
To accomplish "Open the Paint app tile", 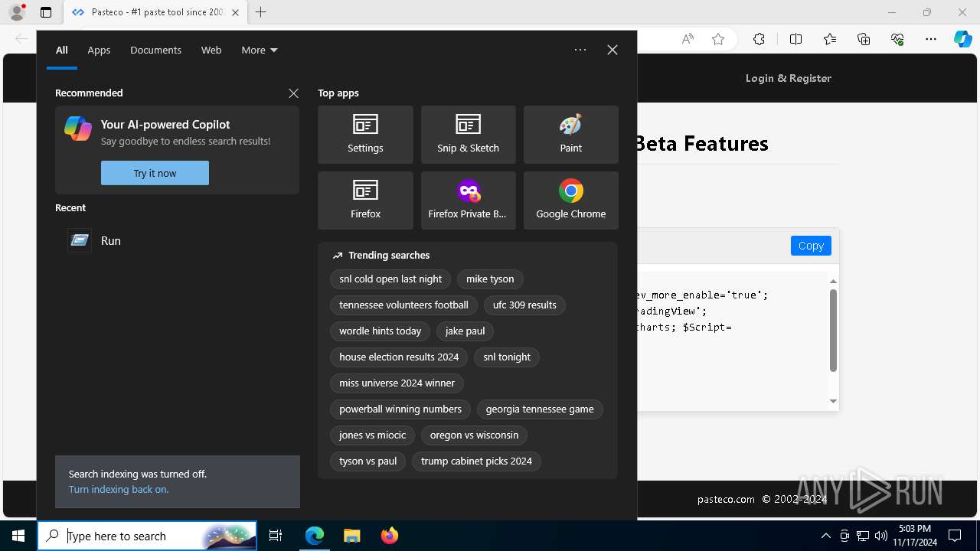I will [570, 135].
